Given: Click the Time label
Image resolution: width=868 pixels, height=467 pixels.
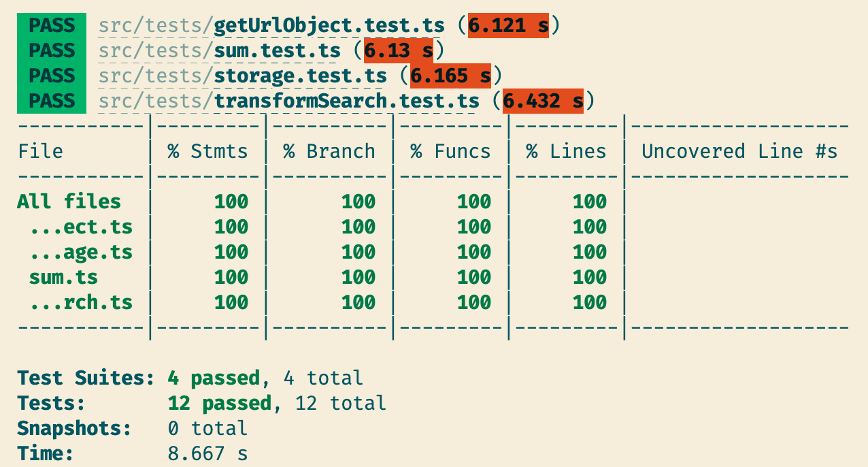Looking at the screenshot, I should [46, 453].
